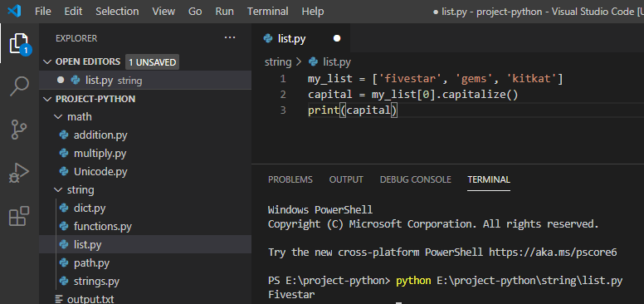The height and width of the screenshot is (304, 644).
Task: Click Python icon on list.py editor tab
Action: [268, 38]
